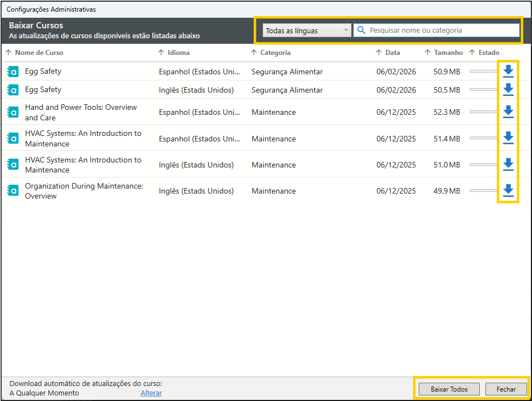Sort courses by Categoria header
The width and height of the screenshot is (532, 401).
pyautogui.click(x=275, y=53)
